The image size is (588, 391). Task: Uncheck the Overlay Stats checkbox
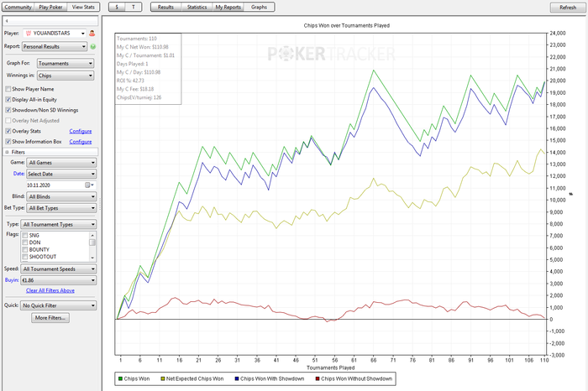(x=8, y=131)
